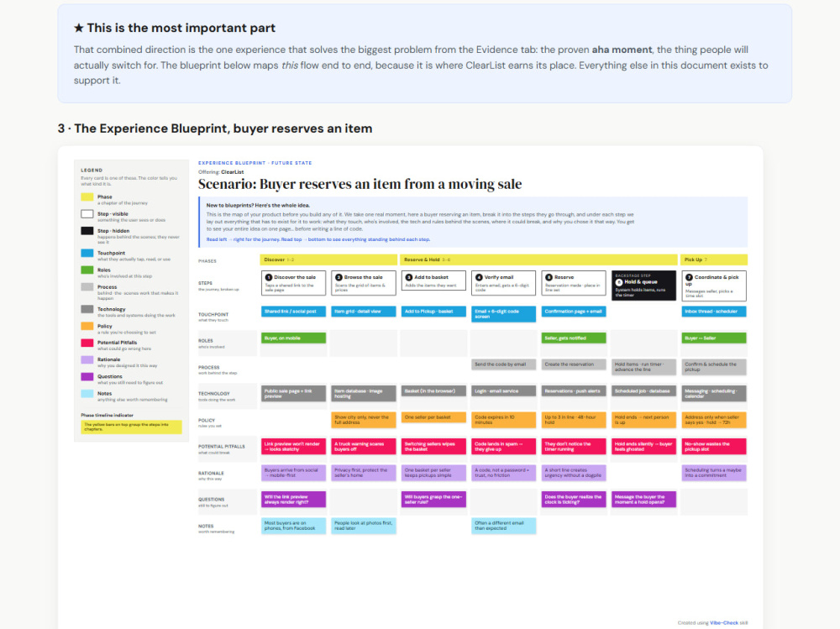Click role card 'Seller, gets notified'
The image size is (840, 629).
pos(574,338)
